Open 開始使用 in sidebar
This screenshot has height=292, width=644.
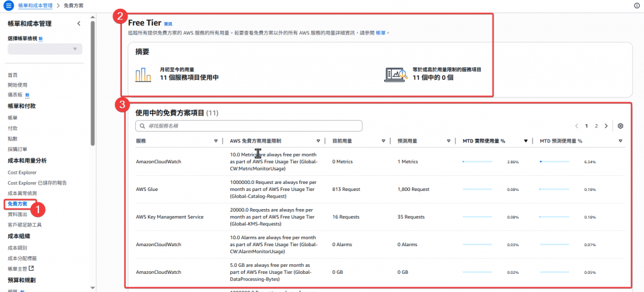17,85
